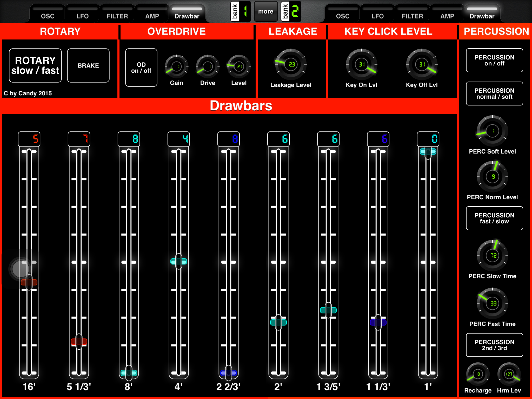Open the left FILTER tab
Image resolution: width=532 pixels, height=399 pixels.
[117, 14]
